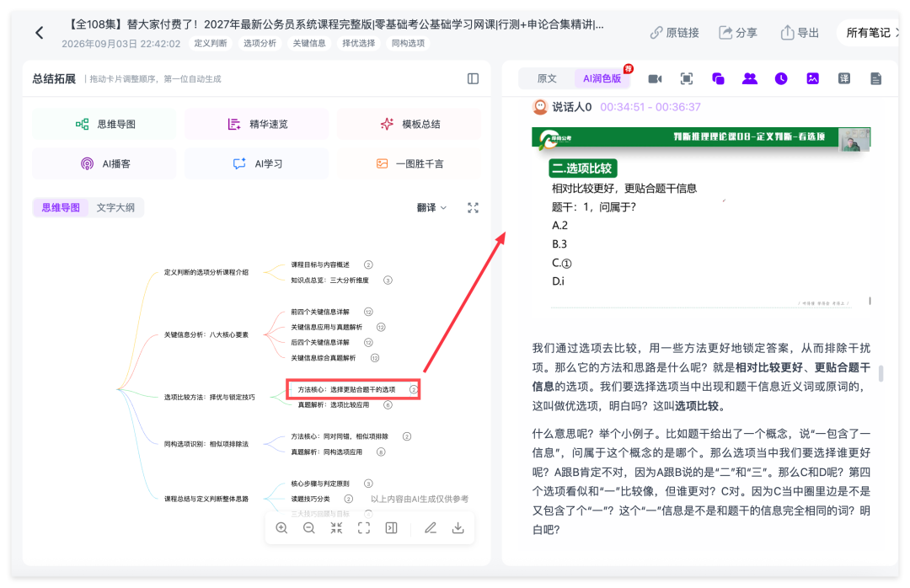Image resolution: width=910 pixels, height=588 pixels.
Task: Switch to the 原文 tab
Action: tap(547, 78)
